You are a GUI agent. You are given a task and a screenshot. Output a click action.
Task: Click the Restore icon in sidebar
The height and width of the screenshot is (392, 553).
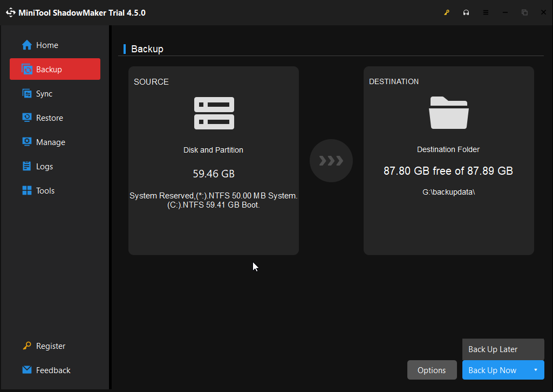(27, 118)
